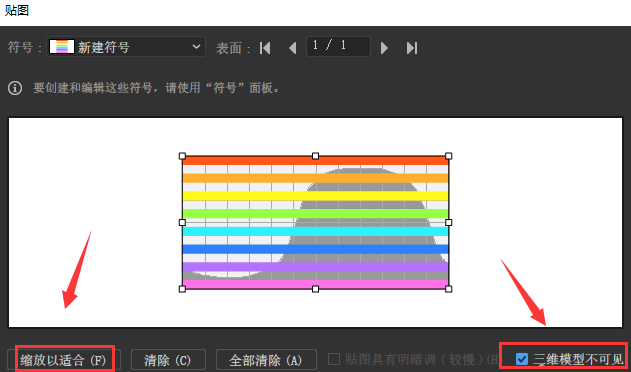
Task: Click the bottom-right handle of the artwork
Action: (449, 289)
